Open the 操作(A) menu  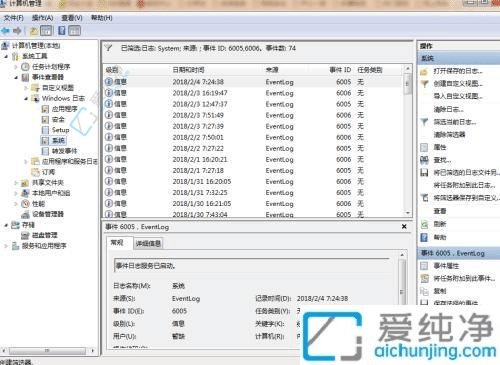pyautogui.click(x=42, y=18)
